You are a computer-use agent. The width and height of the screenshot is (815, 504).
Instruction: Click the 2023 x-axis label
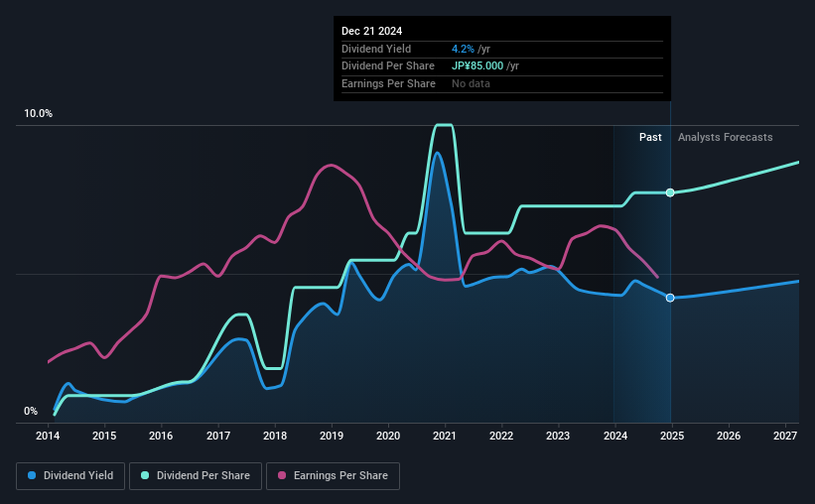click(x=558, y=436)
